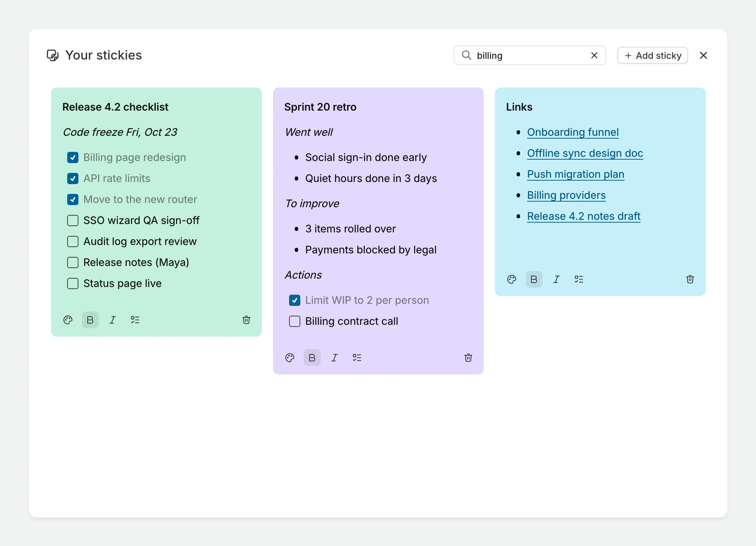The image size is (756, 546).
Task: Check Release notes (Maya)
Action: (73, 262)
